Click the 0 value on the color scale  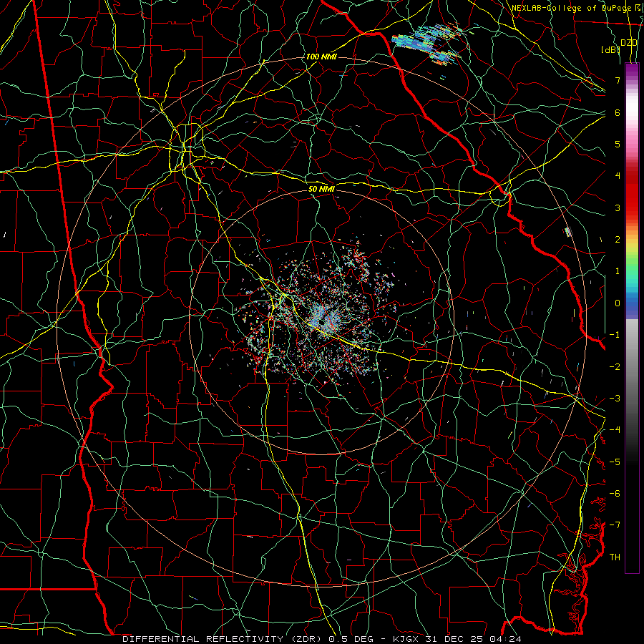click(x=618, y=303)
